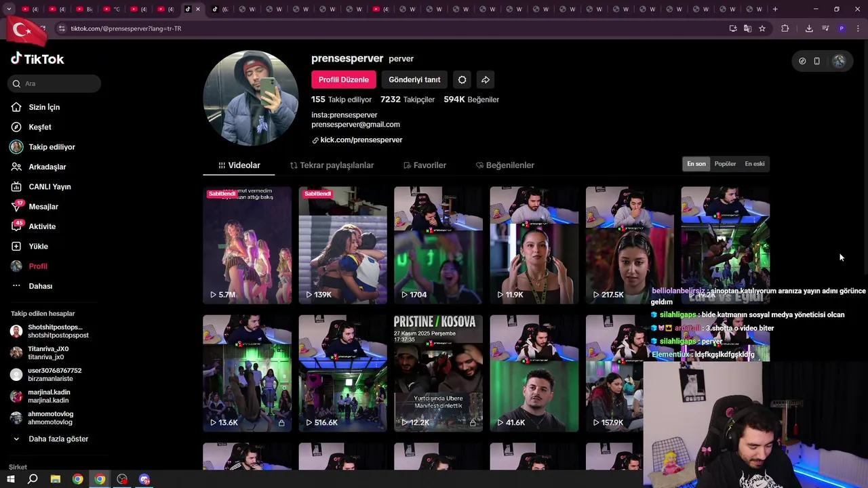The height and width of the screenshot is (488, 868).
Task: Open PRISTINE / KOSOVA video 12.2K
Action: pyautogui.click(x=438, y=373)
